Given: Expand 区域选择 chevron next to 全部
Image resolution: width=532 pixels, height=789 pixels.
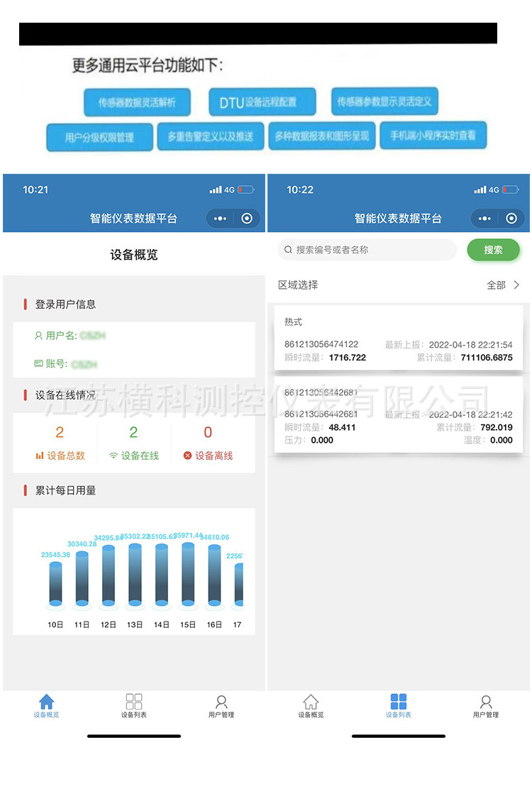Looking at the screenshot, I should pos(516,285).
